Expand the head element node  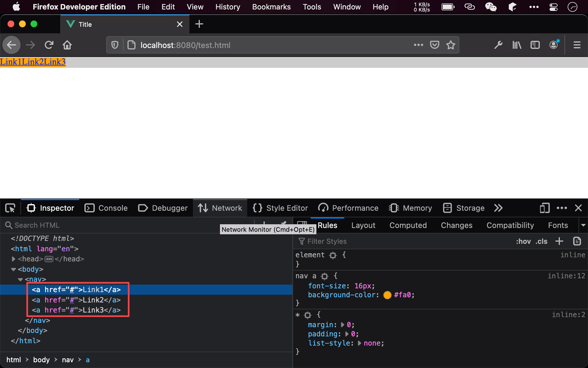pyautogui.click(x=13, y=259)
